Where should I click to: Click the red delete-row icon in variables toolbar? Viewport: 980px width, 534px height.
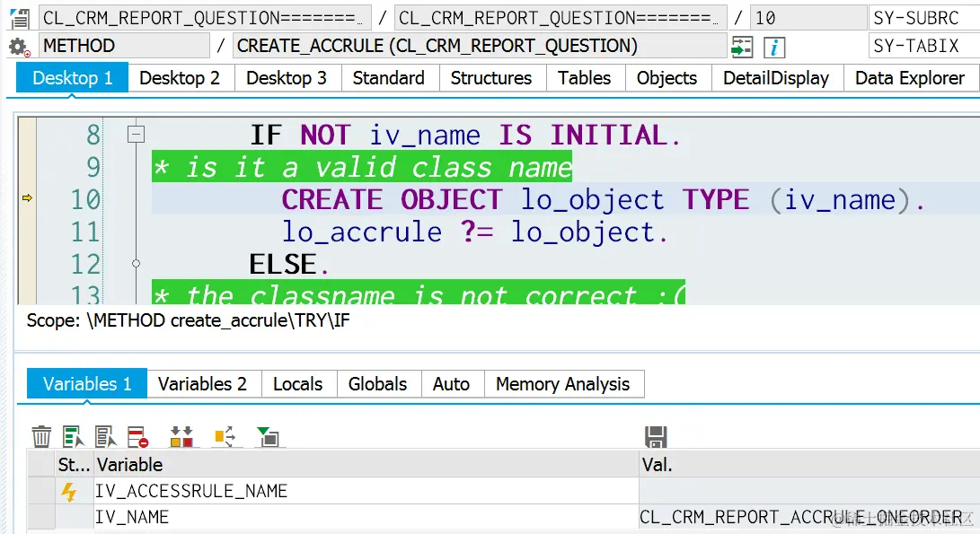(x=137, y=436)
